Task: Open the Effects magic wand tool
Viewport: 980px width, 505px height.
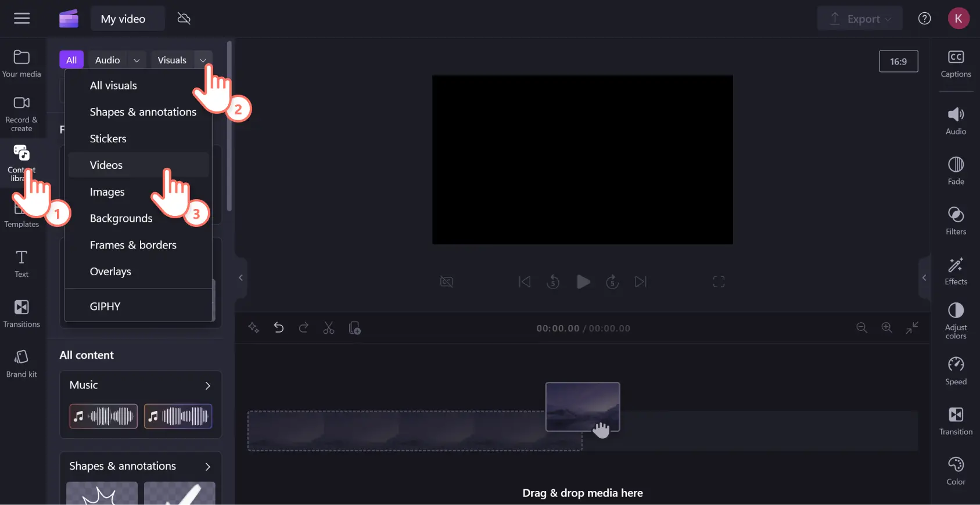Action: [x=955, y=270]
